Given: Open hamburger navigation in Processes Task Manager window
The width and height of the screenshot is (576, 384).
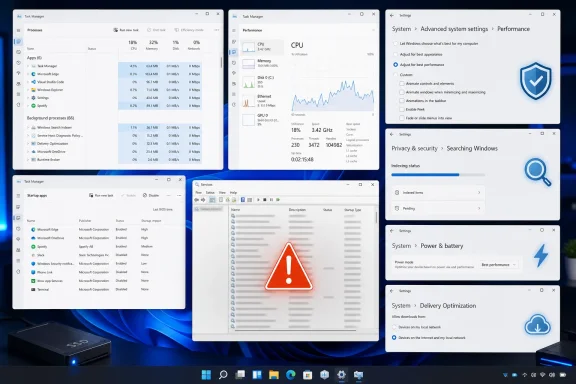Looking at the screenshot, I should [18, 30].
